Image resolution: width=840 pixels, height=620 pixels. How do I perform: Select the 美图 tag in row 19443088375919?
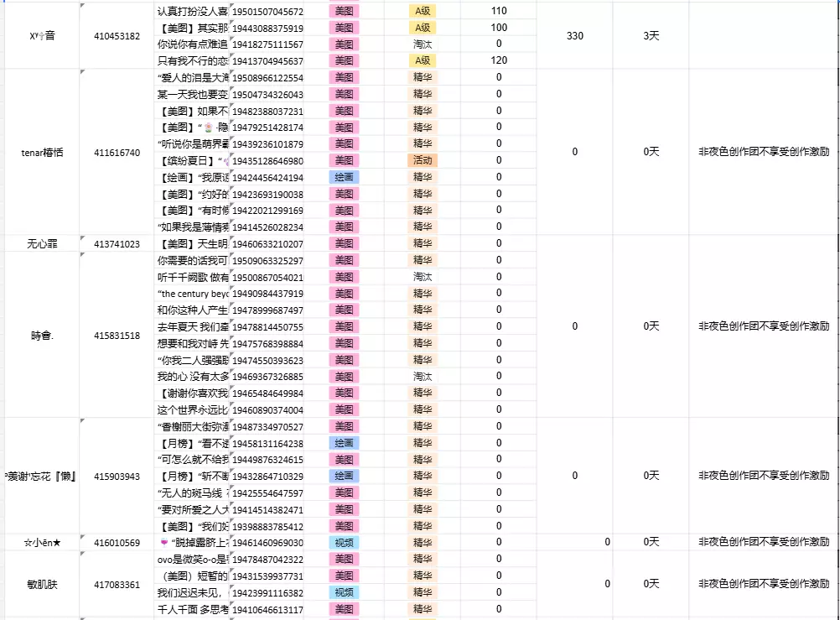pos(344,28)
